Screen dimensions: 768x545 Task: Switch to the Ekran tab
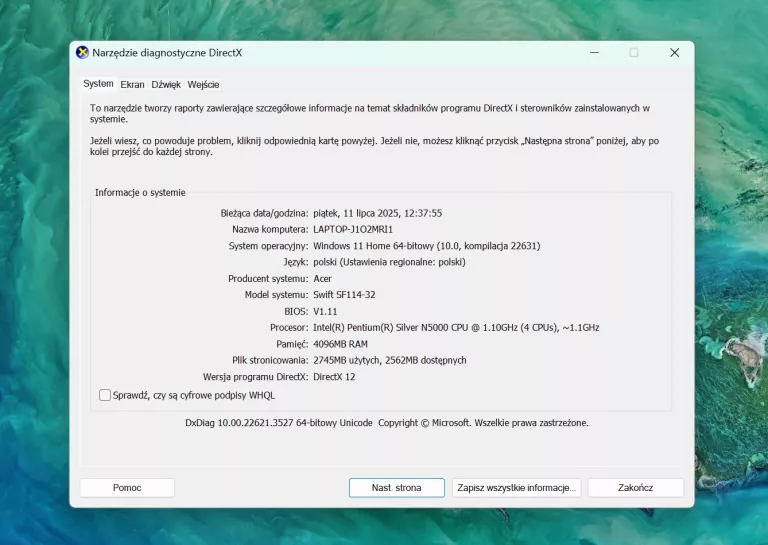click(x=132, y=85)
